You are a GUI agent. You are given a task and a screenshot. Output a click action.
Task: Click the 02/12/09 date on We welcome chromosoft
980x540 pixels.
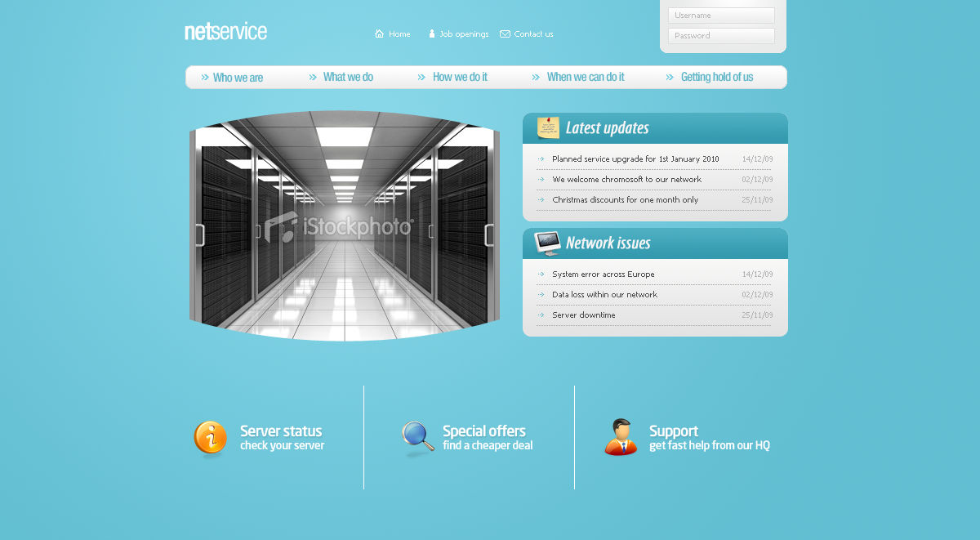(x=757, y=180)
